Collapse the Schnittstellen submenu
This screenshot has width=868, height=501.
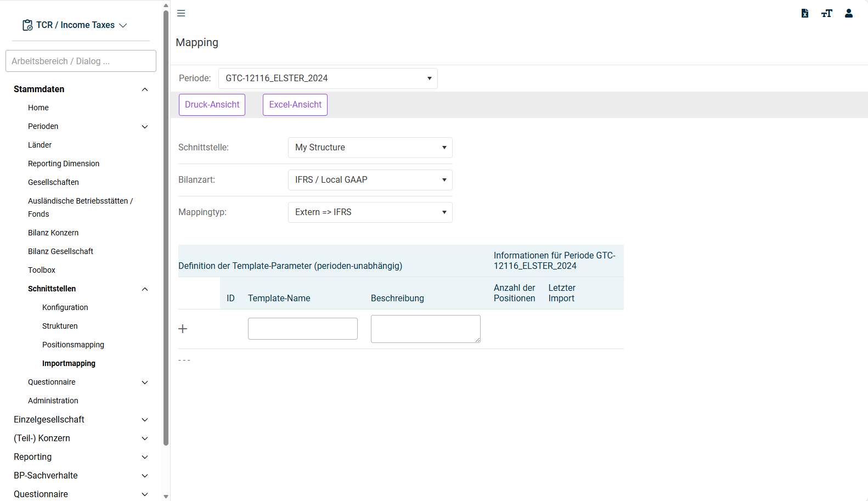(x=145, y=289)
